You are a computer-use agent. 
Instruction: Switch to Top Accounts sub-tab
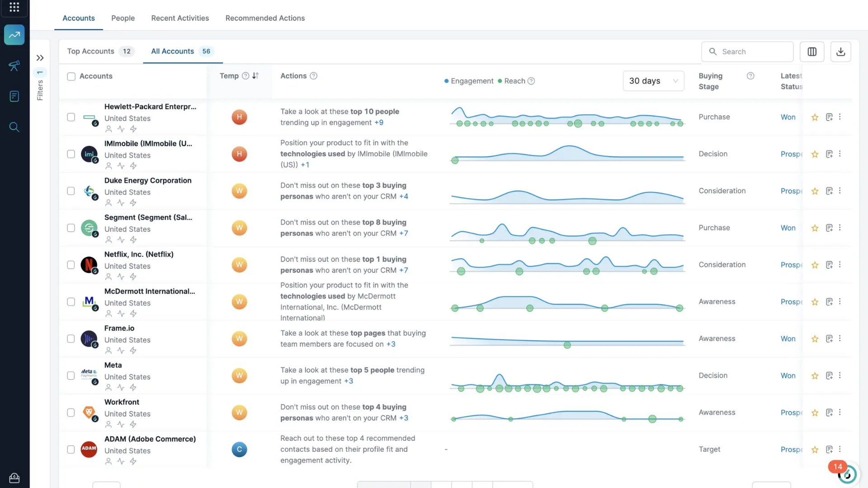click(91, 52)
